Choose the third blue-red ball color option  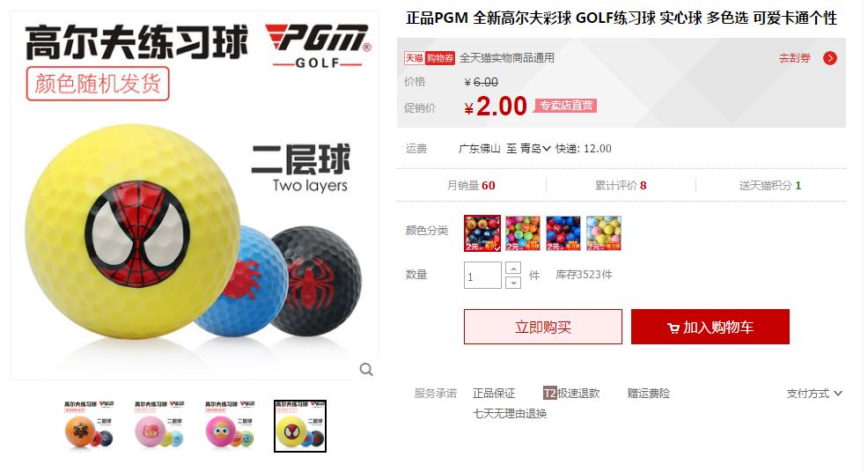pyautogui.click(x=563, y=233)
